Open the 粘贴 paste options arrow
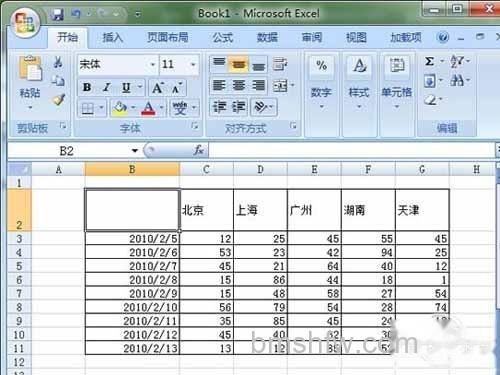Image resolution: width=500 pixels, height=375 pixels. (30, 107)
